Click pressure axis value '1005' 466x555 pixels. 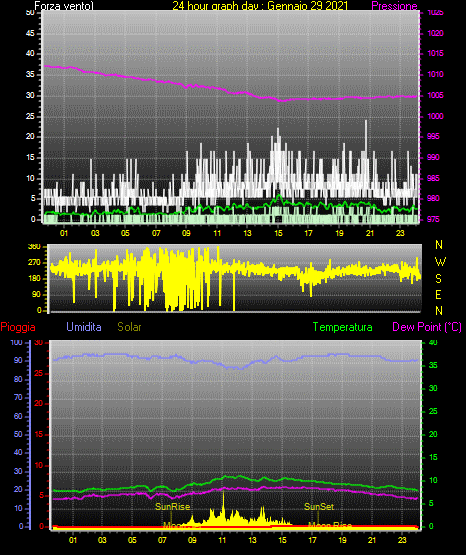click(435, 95)
